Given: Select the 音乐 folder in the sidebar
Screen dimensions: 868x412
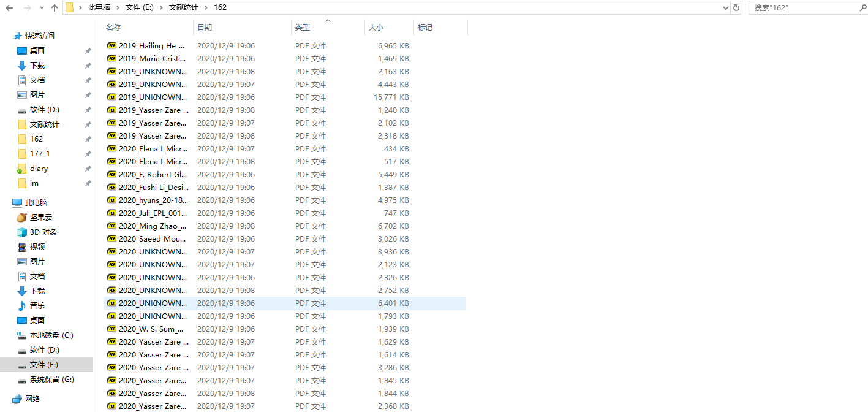Looking at the screenshot, I should pos(37,305).
